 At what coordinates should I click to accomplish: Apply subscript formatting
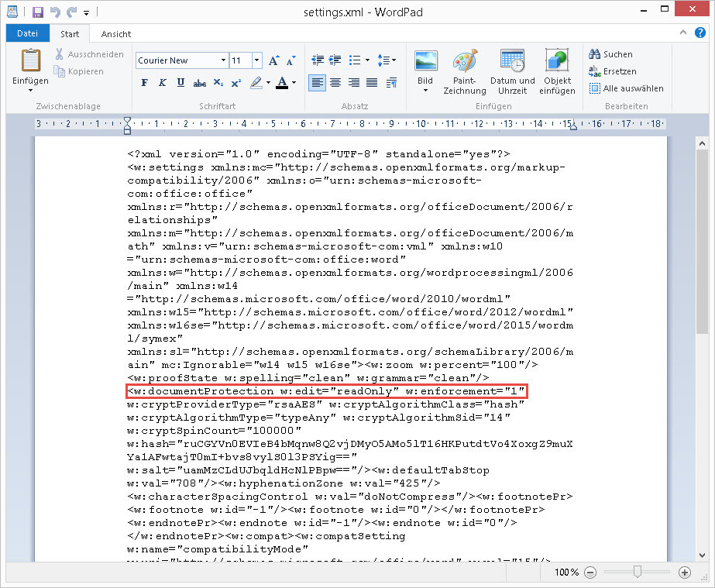pyautogui.click(x=218, y=83)
